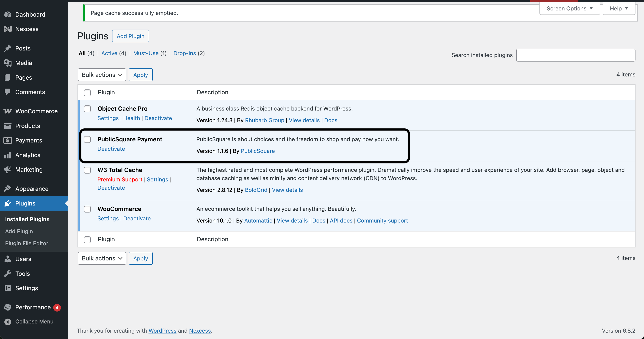644x339 pixels.
Task: Open W3 Total Cache Settings link
Action: pyautogui.click(x=158, y=180)
